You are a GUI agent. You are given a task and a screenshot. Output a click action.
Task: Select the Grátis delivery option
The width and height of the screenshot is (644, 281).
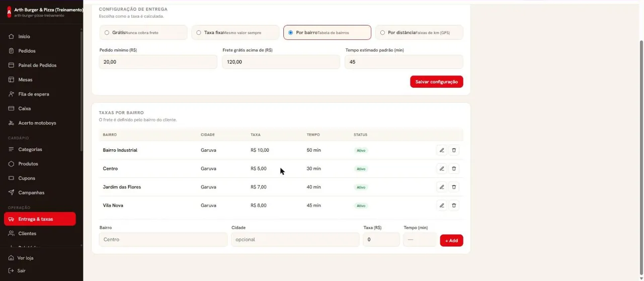[143, 33]
